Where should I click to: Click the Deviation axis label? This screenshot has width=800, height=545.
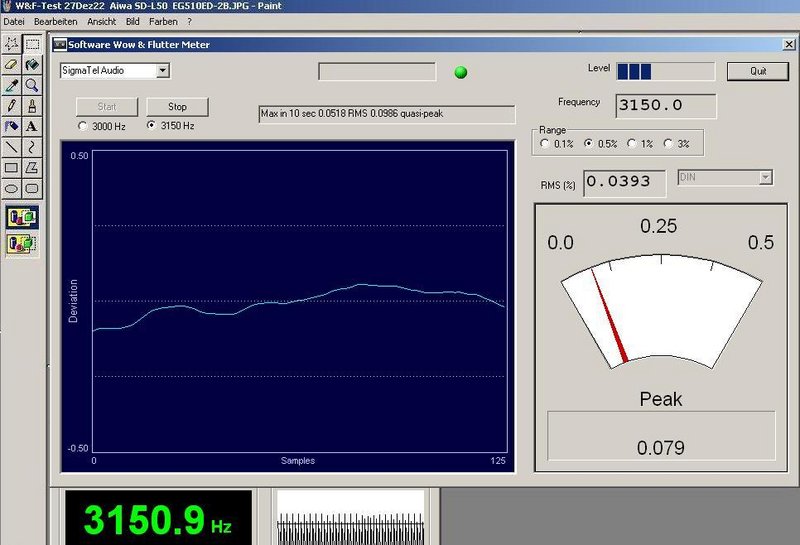tap(73, 301)
